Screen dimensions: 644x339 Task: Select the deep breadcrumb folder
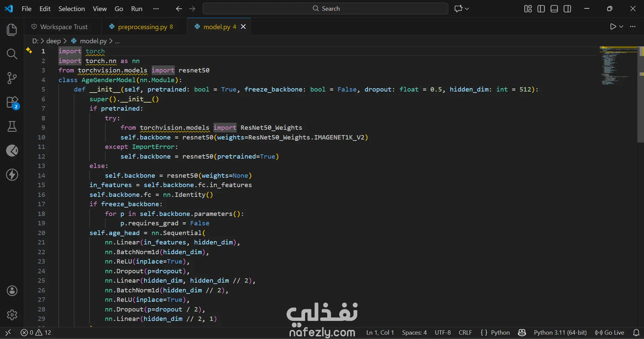[x=53, y=41]
